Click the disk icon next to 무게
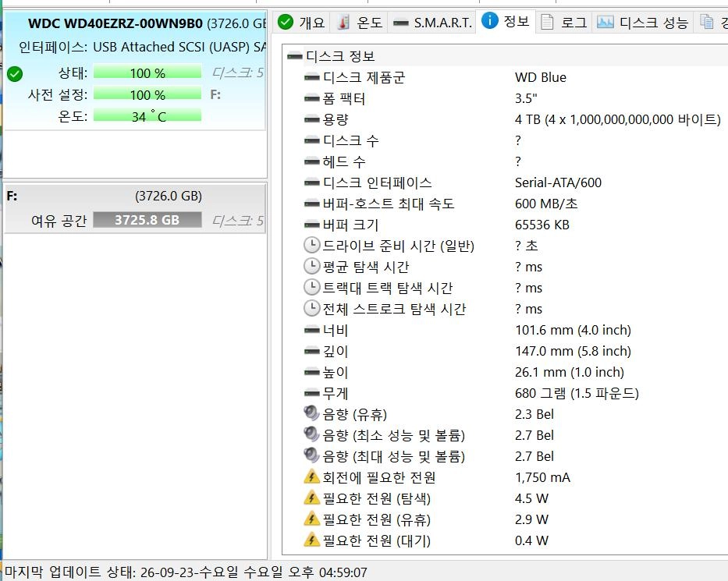 pyautogui.click(x=311, y=394)
